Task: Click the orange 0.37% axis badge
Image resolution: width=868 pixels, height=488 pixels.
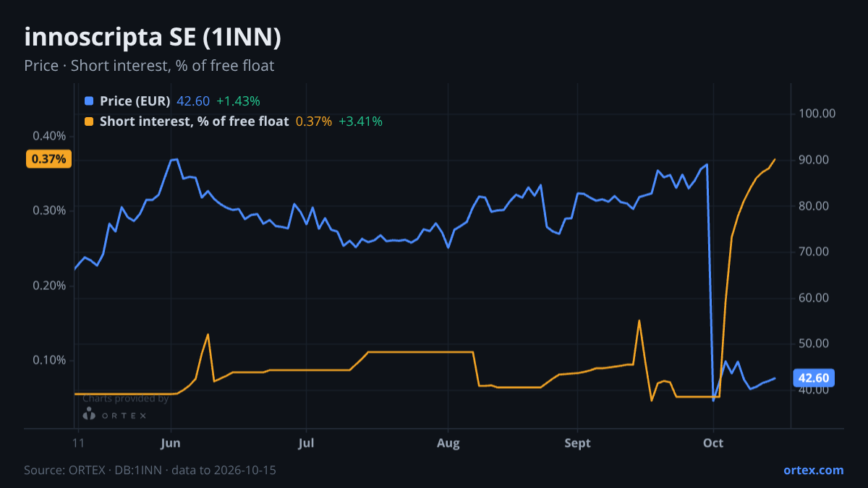Action: [x=49, y=159]
